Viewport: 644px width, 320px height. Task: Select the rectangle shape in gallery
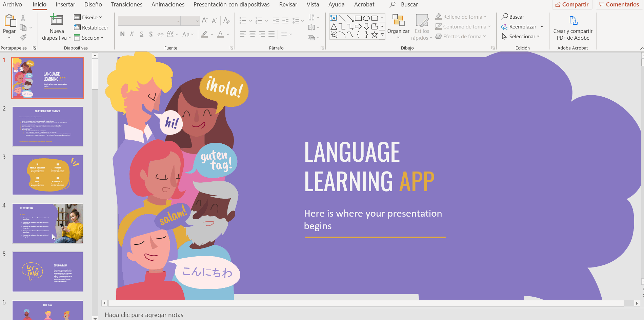[358, 18]
